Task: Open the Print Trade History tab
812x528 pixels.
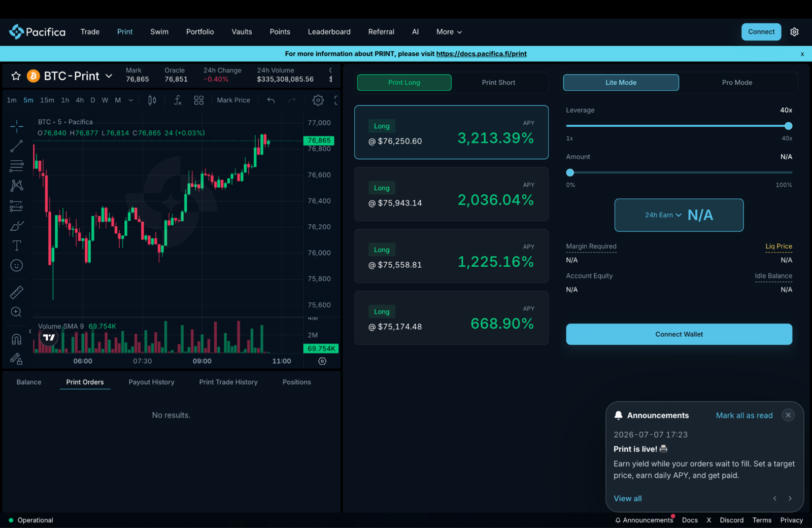Action: pyautogui.click(x=228, y=382)
